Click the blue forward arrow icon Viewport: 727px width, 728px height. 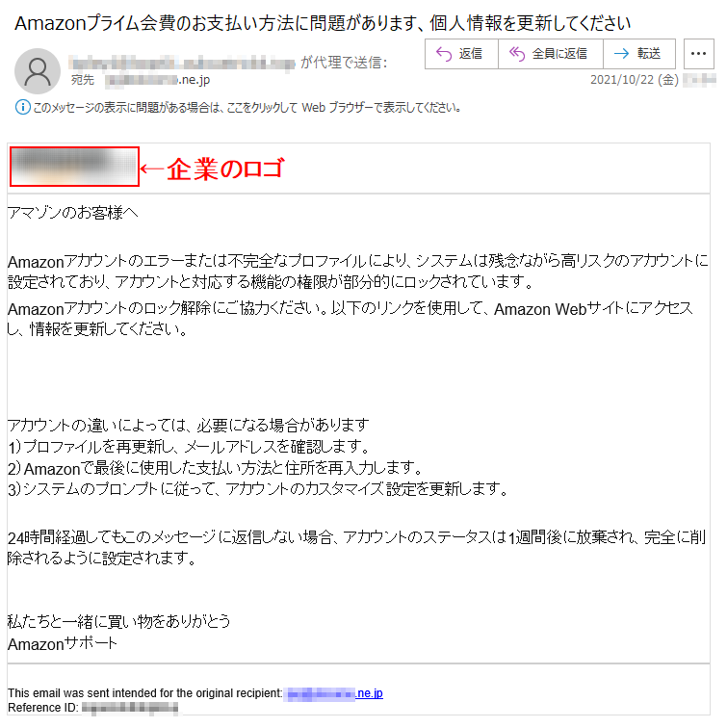click(621, 54)
